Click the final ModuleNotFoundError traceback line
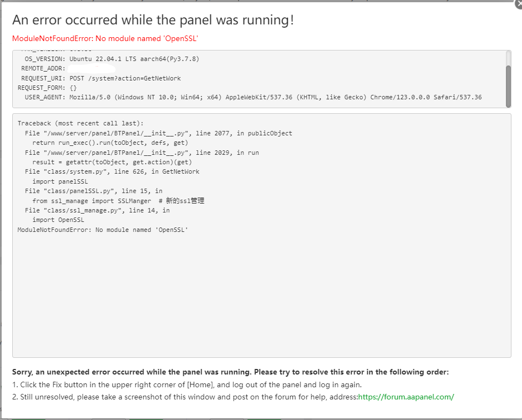 (x=103, y=230)
